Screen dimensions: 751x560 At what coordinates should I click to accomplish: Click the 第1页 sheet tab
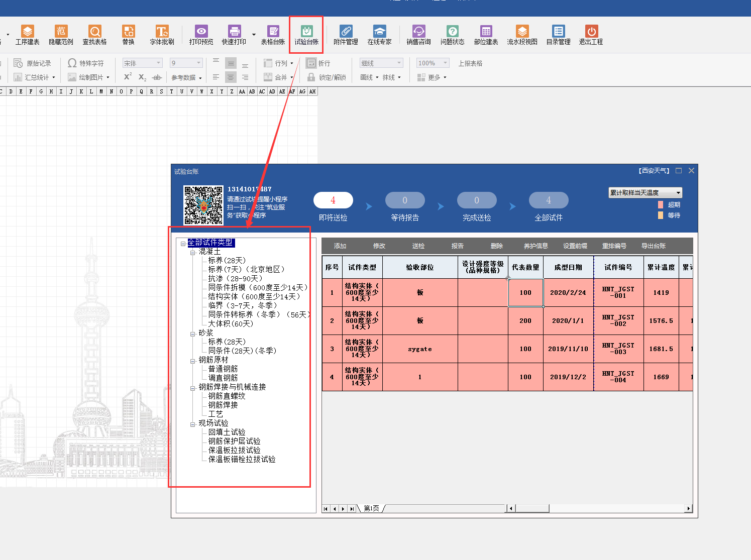[371, 508]
